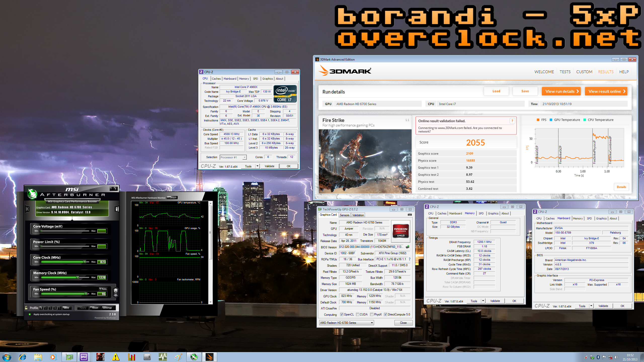Select Afterburner profile slot 2

coord(46,308)
